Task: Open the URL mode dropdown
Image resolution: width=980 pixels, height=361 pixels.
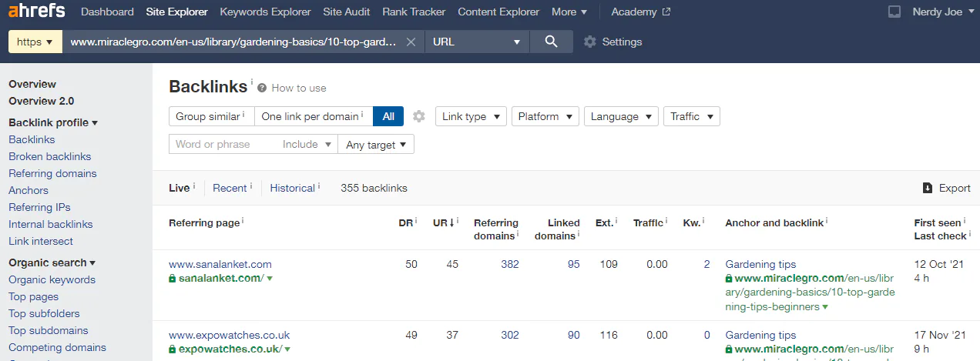Action: pos(476,42)
